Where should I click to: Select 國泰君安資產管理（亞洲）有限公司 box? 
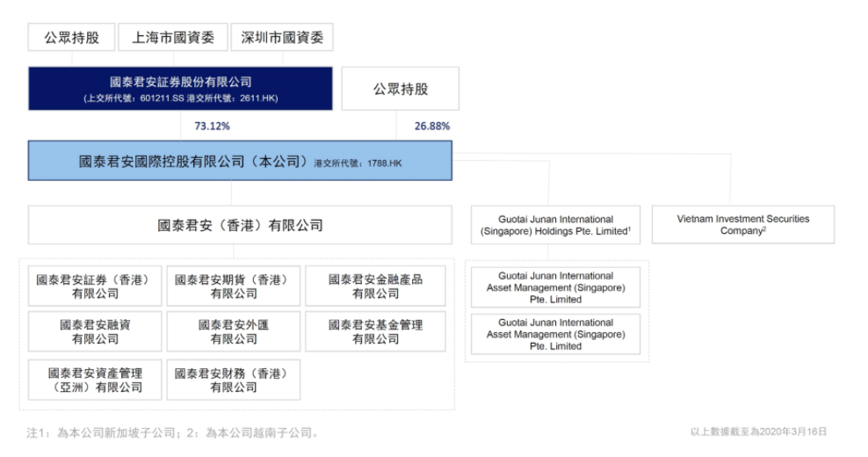[95, 380]
